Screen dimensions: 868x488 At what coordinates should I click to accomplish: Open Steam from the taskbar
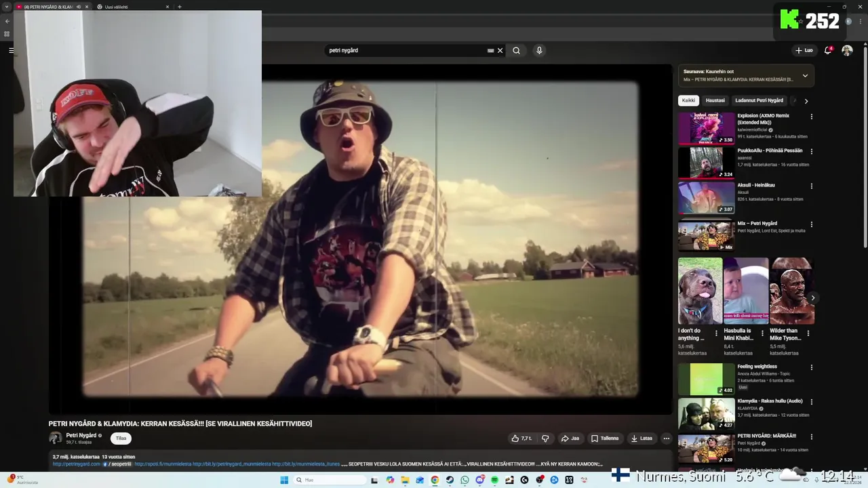[450, 480]
